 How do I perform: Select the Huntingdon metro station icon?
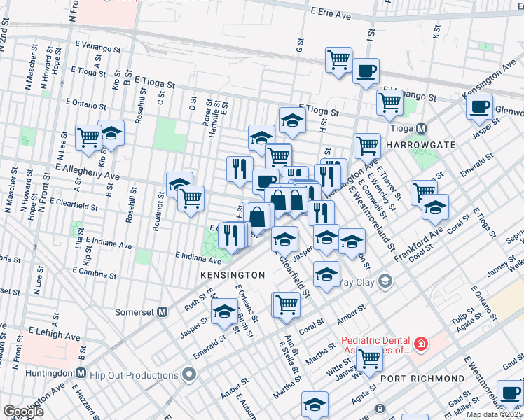[81, 373]
